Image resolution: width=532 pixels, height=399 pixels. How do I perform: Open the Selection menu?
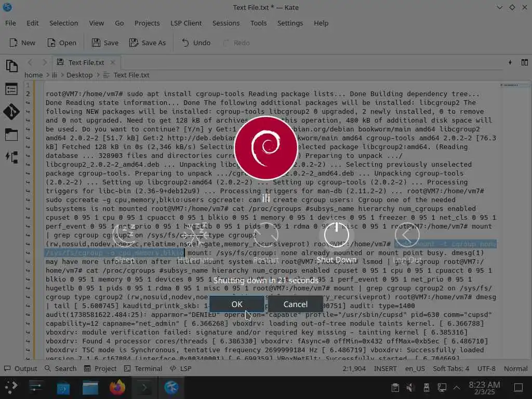point(64,23)
